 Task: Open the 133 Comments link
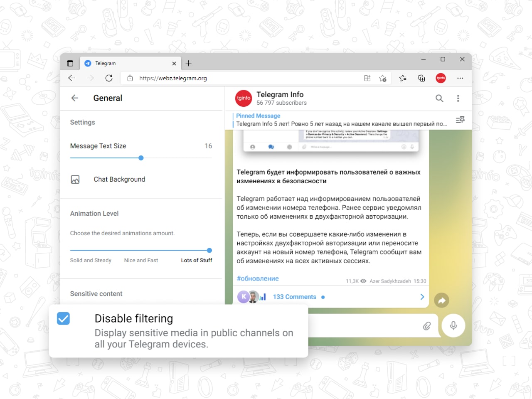(x=295, y=297)
